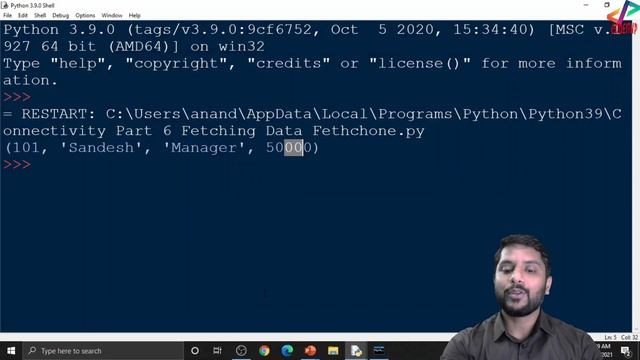Open the Options menu
This screenshot has height=360, width=640.
click(85, 16)
